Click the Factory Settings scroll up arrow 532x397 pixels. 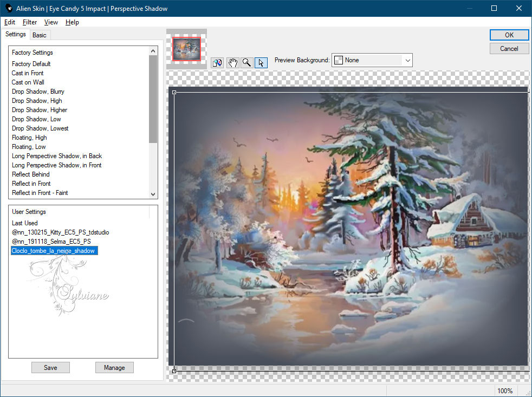coord(153,51)
